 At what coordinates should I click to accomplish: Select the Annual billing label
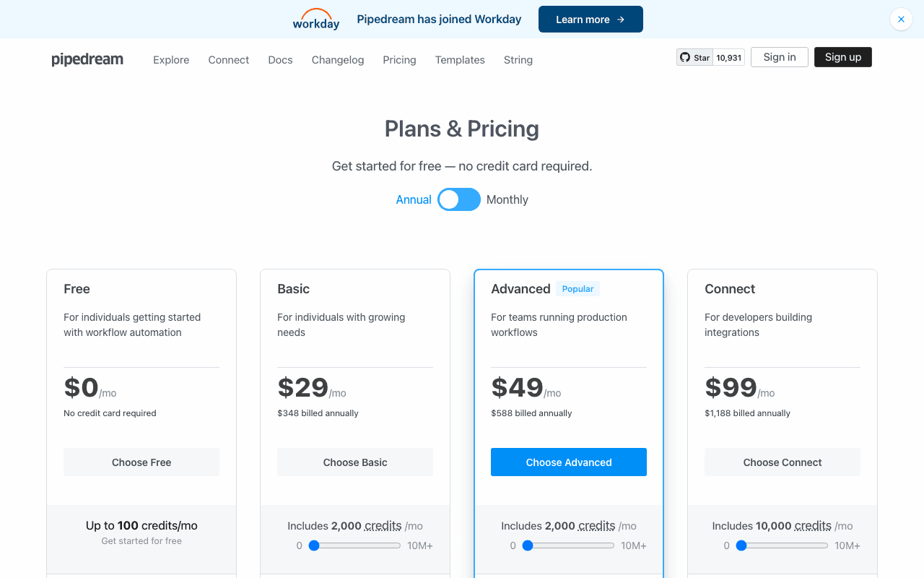[x=413, y=199]
